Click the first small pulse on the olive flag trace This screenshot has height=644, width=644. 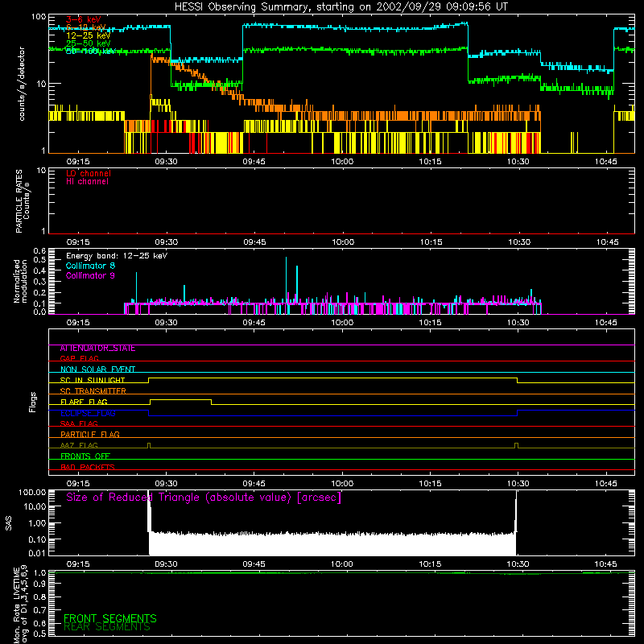click(149, 446)
